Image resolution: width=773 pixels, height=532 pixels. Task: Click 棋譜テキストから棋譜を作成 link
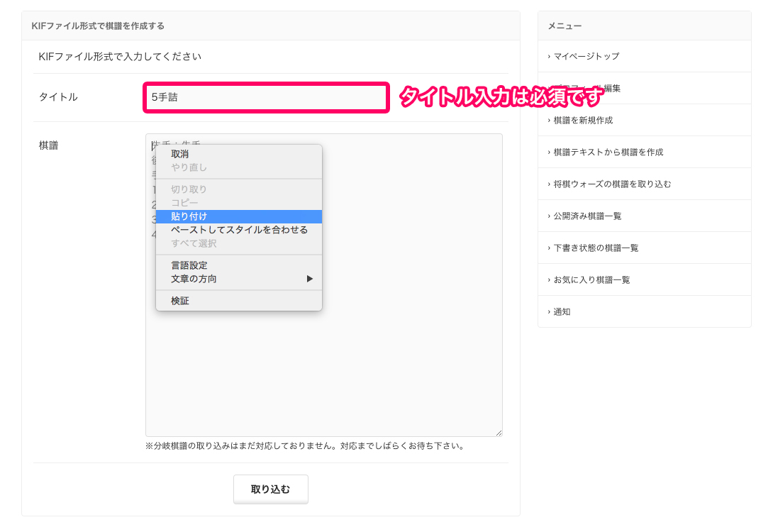(608, 152)
